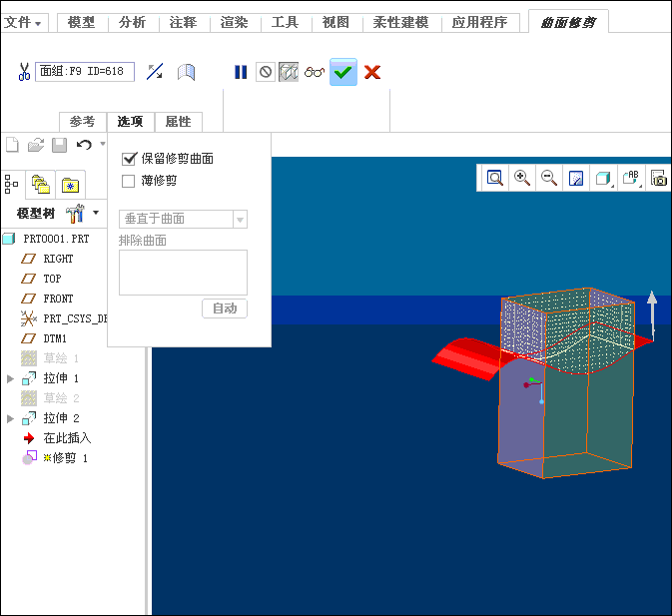This screenshot has height=616, width=672.
Task: Open the annotation display AB icon
Action: (631, 178)
